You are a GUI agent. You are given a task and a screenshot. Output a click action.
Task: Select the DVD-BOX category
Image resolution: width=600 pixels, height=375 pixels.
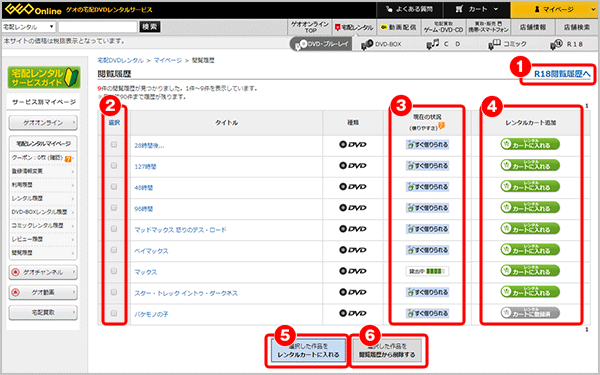[382, 44]
